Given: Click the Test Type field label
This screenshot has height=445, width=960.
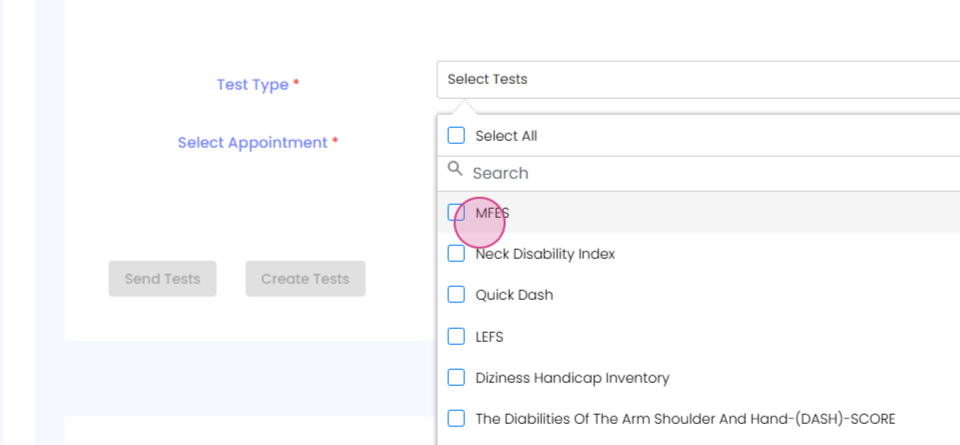Looking at the screenshot, I should [x=252, y=85].
